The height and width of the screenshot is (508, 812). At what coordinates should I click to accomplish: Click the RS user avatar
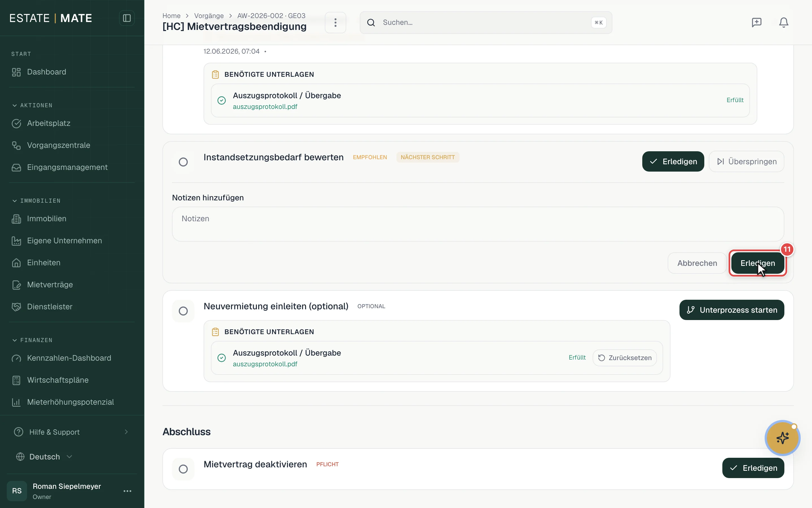[x=17, y=491]
